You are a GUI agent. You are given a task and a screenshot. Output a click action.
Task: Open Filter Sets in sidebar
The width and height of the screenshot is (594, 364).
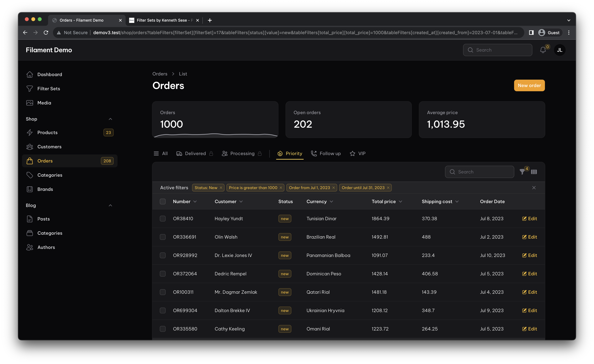coord(48,89)
